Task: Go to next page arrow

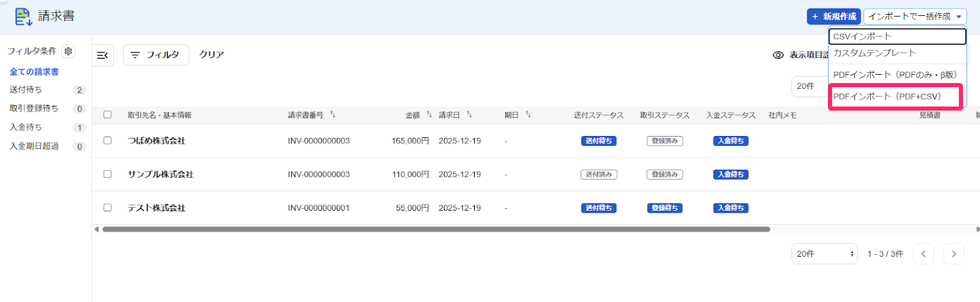Action: (x=954, y=254)
